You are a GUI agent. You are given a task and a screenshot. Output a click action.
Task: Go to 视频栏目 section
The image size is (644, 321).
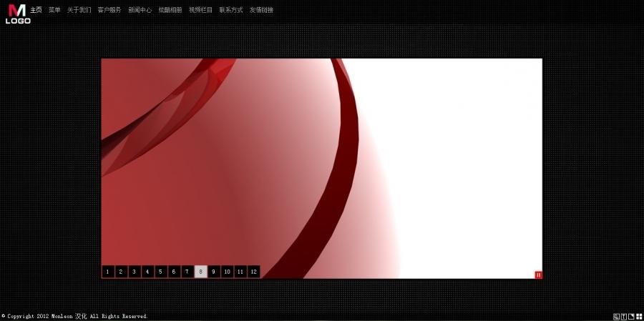[201, 10]
